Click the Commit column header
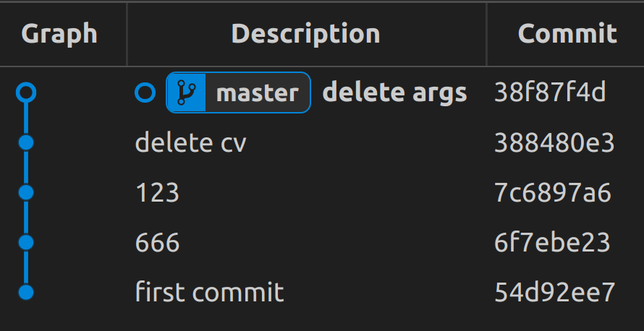Image resolution: width=644 pixels, height=331 pixels. click(x=567, y=34)
